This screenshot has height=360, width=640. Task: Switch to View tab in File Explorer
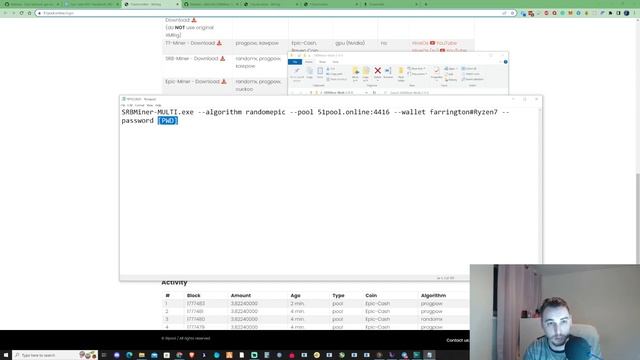pos(336,62)
